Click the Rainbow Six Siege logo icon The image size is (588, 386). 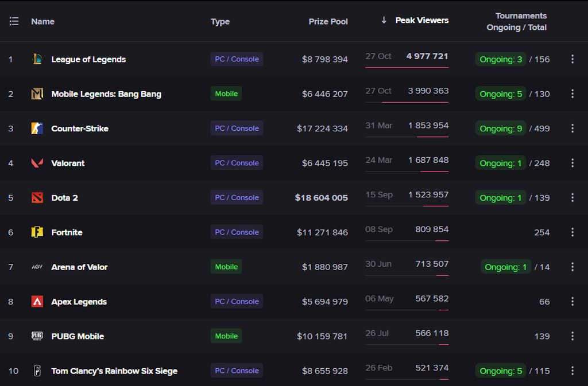pos(37,371)
